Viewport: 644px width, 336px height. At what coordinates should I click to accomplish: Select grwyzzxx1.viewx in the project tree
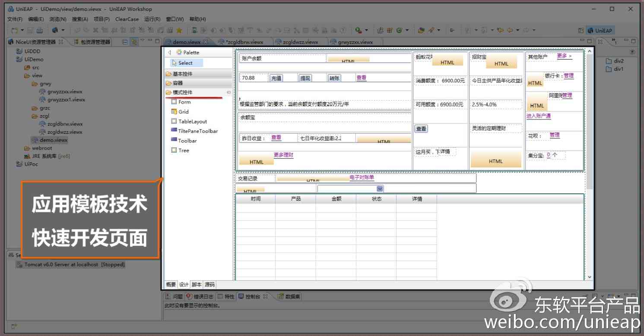click(x=62, y=100)
